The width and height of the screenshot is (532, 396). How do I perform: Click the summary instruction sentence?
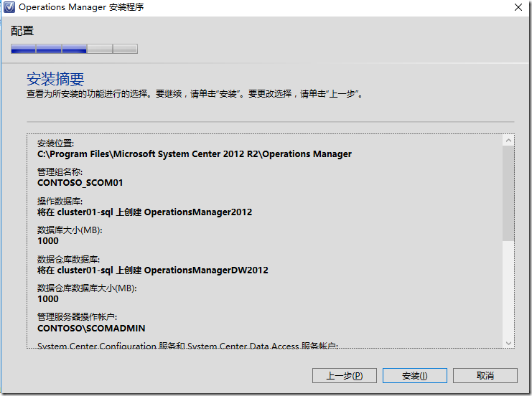pos(195,94)
